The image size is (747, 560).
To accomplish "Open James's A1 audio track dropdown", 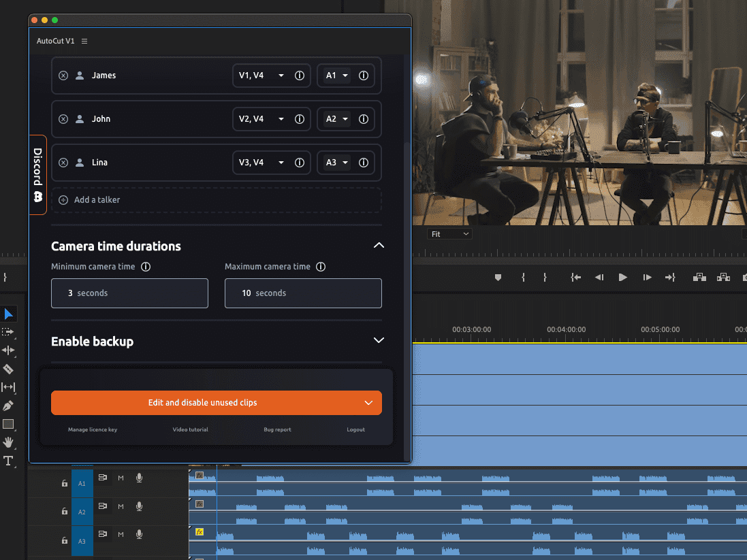I will [x=336, y=76].
